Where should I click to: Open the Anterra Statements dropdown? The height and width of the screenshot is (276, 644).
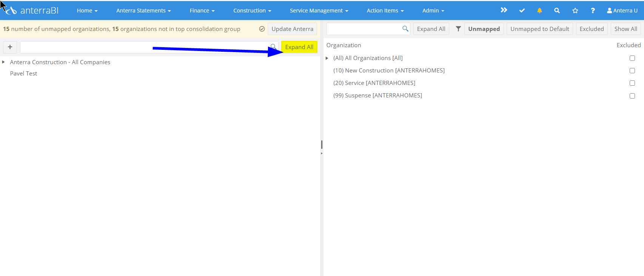click(x=143, y=11)
